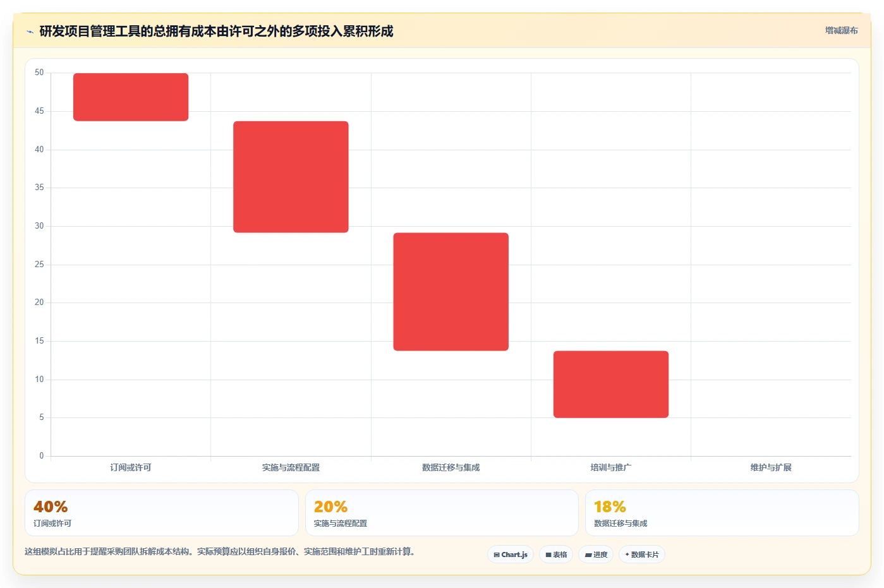Viewport: 884px width, 588px height.
Task: Open the 18% 数据迁移与集成 stat card
Action: 722,513
